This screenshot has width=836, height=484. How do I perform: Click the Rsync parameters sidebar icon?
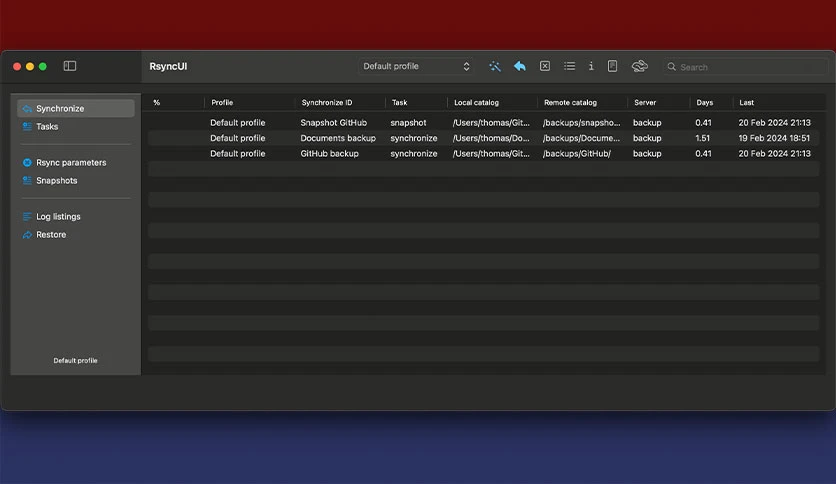click(27, 163)
